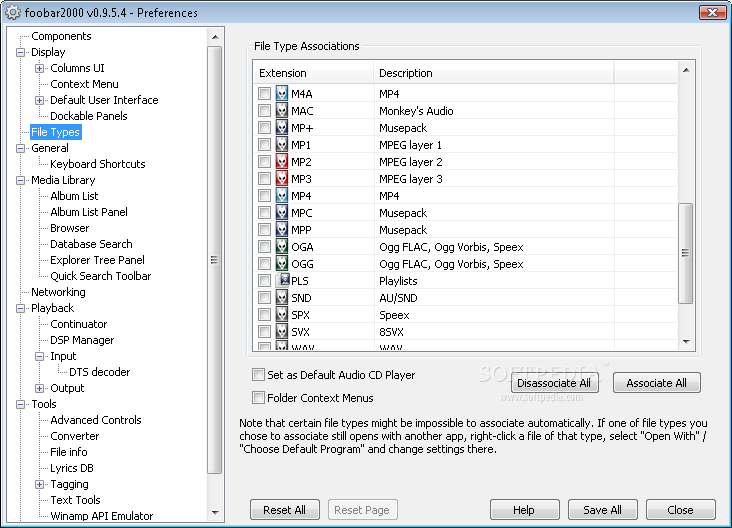Click the Help button

(x=524, y=510)
